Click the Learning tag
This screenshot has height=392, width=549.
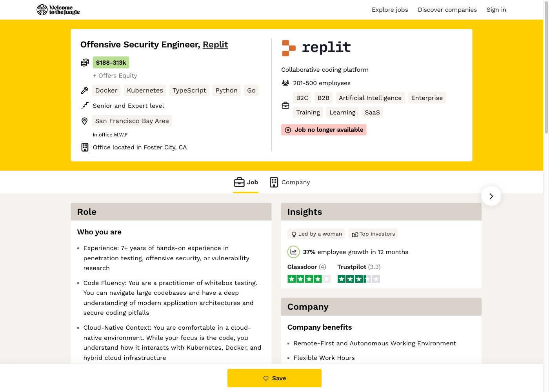pos(342,113)
